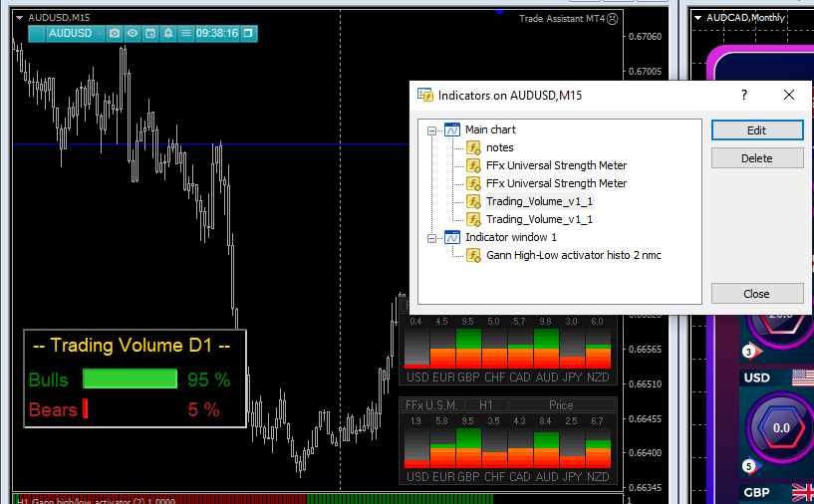Click the 5 % Bears value

coord(203,409)
